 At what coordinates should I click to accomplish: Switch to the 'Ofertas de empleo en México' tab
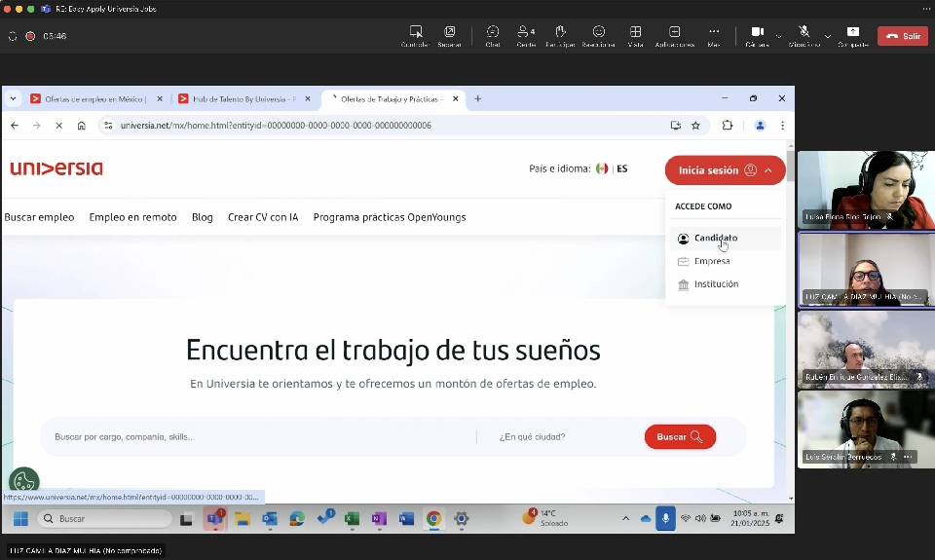coord(95,99)
